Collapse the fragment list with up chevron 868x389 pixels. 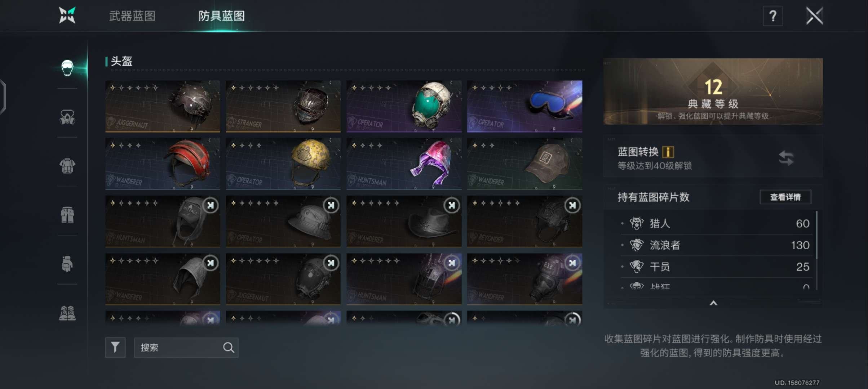[713, 303]
